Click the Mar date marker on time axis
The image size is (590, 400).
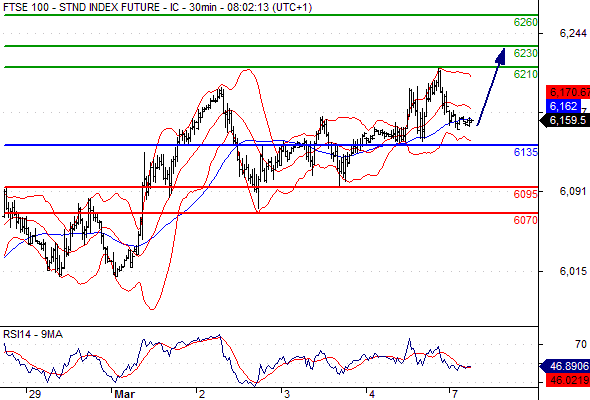click(x=125, y=394)
